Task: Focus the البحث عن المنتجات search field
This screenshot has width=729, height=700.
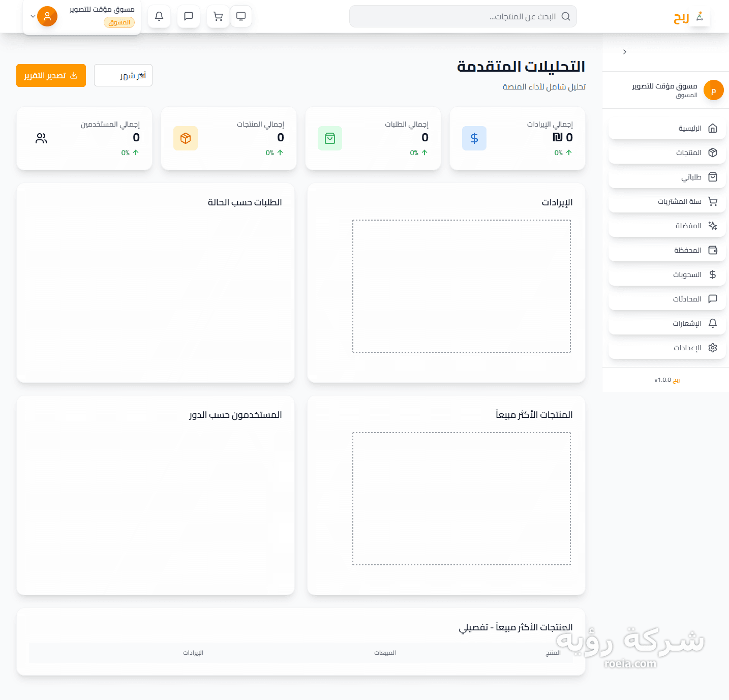Action: click(x=463, y=16)
